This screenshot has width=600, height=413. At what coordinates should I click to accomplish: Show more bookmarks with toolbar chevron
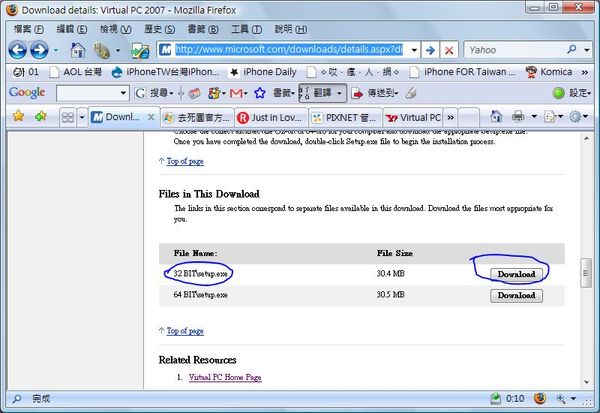coord(585,72)
